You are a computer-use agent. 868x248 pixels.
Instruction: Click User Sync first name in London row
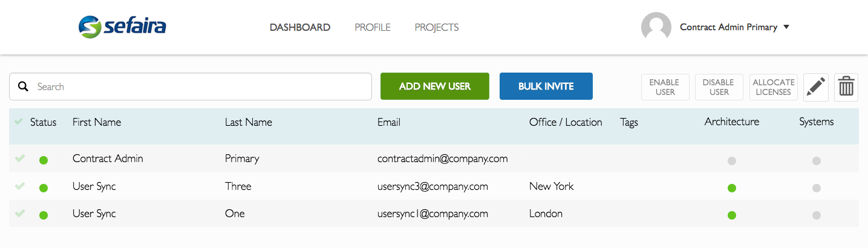(x=94, y=214)
